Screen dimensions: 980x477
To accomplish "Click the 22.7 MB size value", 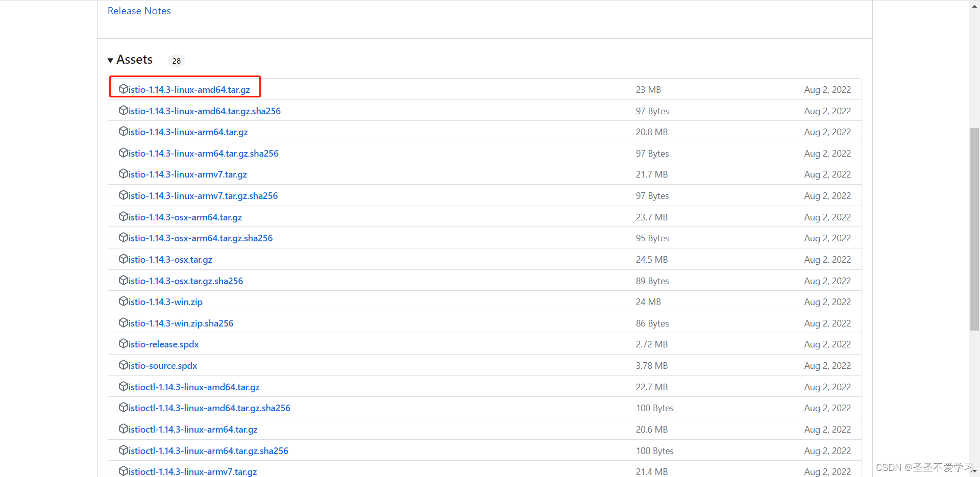I will (652, 387).
